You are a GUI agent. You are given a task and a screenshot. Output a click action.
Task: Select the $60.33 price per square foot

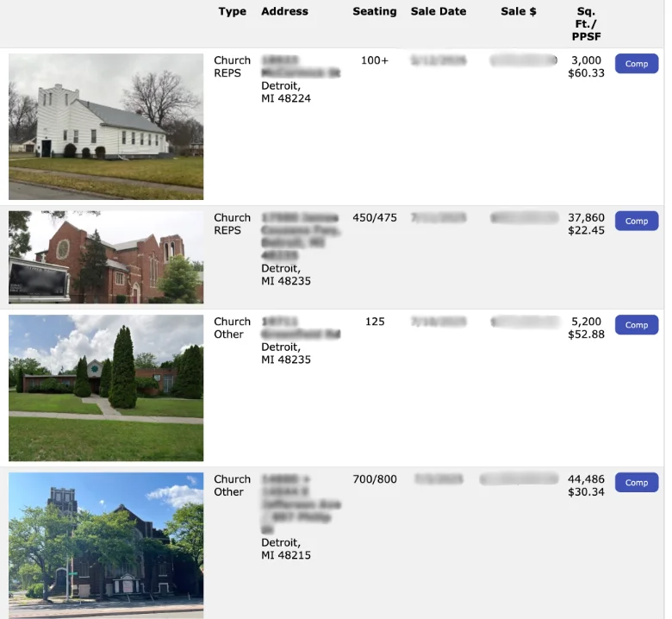[x=587, y=73]
